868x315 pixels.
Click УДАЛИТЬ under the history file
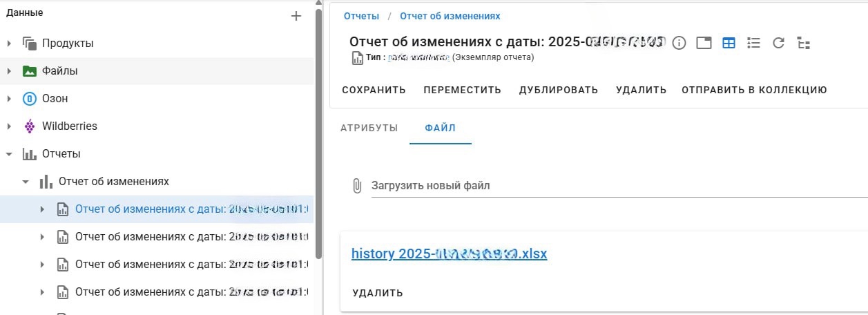(378, 293)
